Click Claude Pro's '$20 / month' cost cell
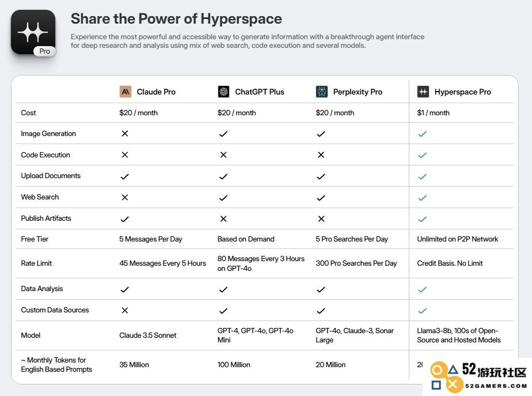 point(138,113)
